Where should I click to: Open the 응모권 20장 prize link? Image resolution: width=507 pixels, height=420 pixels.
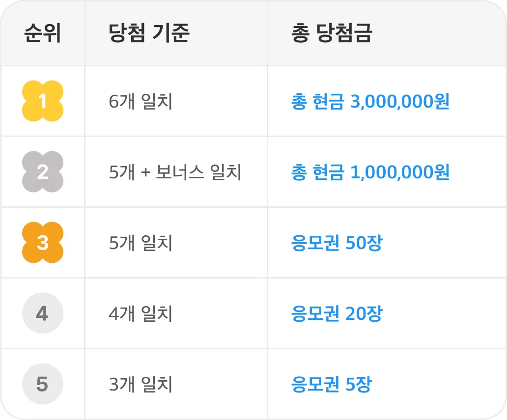point(337,313)
